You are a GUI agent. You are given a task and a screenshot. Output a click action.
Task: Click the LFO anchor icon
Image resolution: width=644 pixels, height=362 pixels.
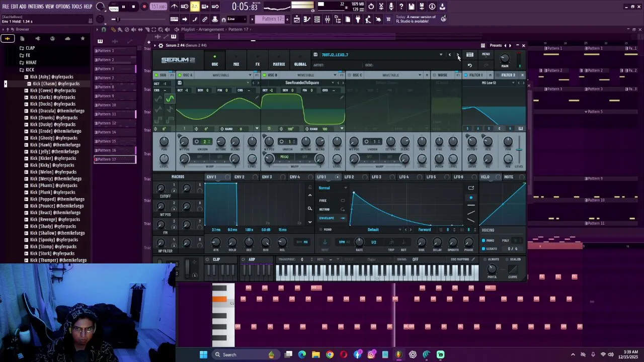click(325, 242)
